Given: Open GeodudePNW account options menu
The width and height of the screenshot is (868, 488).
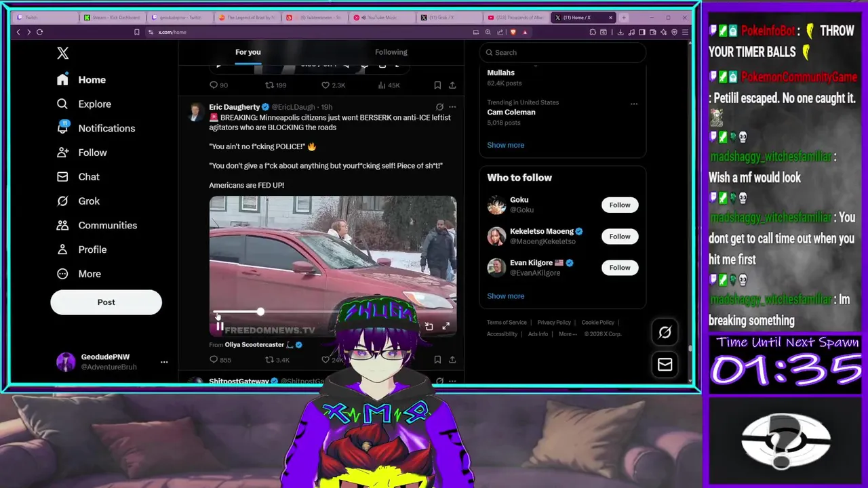Looking at the screenshot, I should tap(163, 362).
